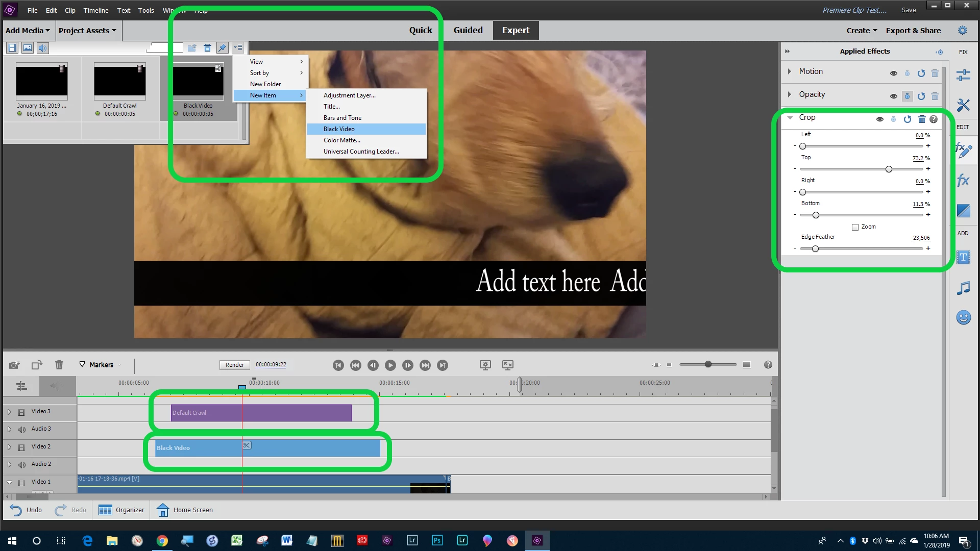980x551 pixels.
Task: Click the Freeze Frame camera icon
Action: (14, 365)
